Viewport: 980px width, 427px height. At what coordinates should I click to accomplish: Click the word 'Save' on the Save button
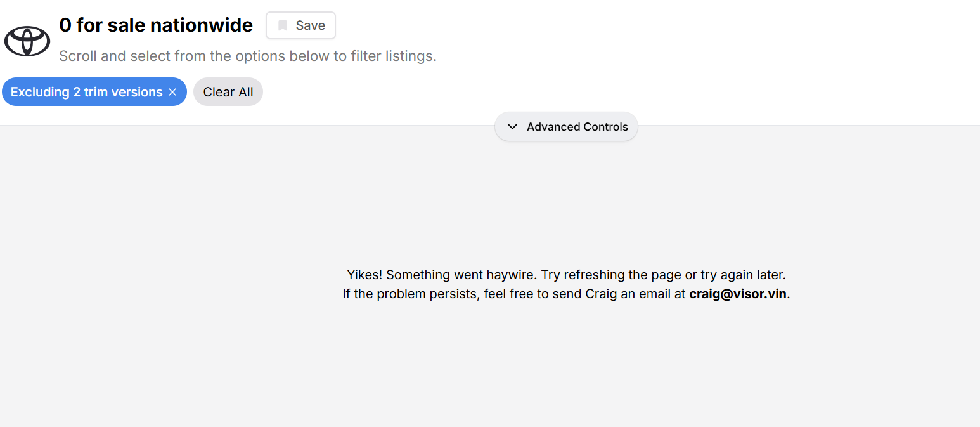(311, 25)
